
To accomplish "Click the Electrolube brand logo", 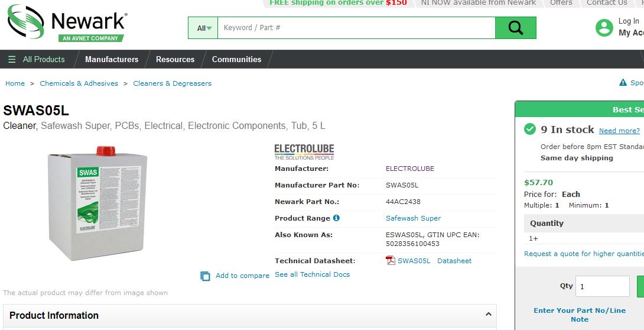I will [304, 151].
